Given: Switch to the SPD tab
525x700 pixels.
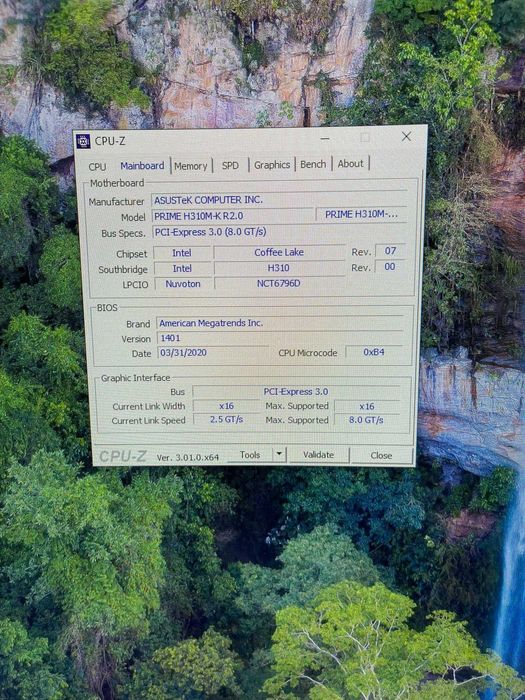Looking at the screenshot, I should coord(230,165).
